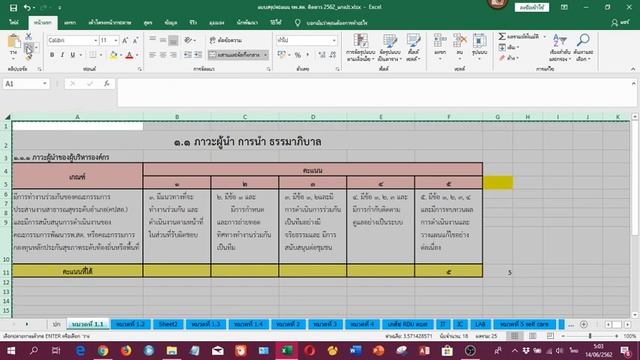
Task: Click the AutoSum sigma icon
Action: coord(502,37)
